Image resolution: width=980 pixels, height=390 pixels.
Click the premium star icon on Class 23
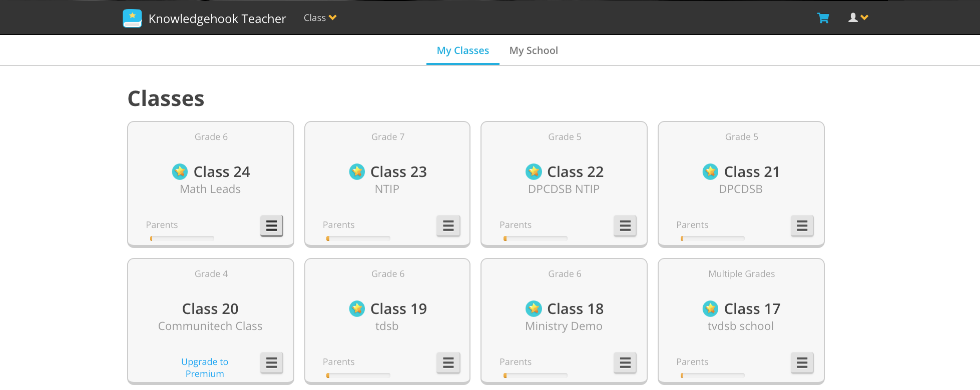coord(357,171)
